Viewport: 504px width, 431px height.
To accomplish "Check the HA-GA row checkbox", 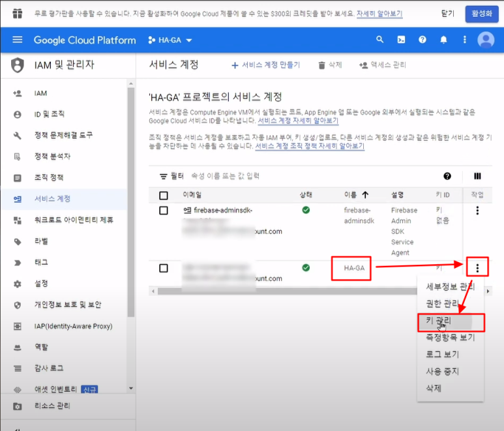I will pos(164,268).
